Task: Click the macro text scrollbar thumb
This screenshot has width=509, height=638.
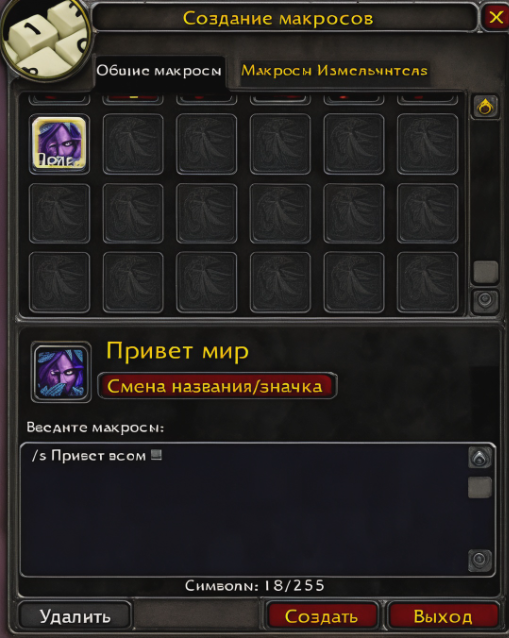Action: tap(480, 487)
